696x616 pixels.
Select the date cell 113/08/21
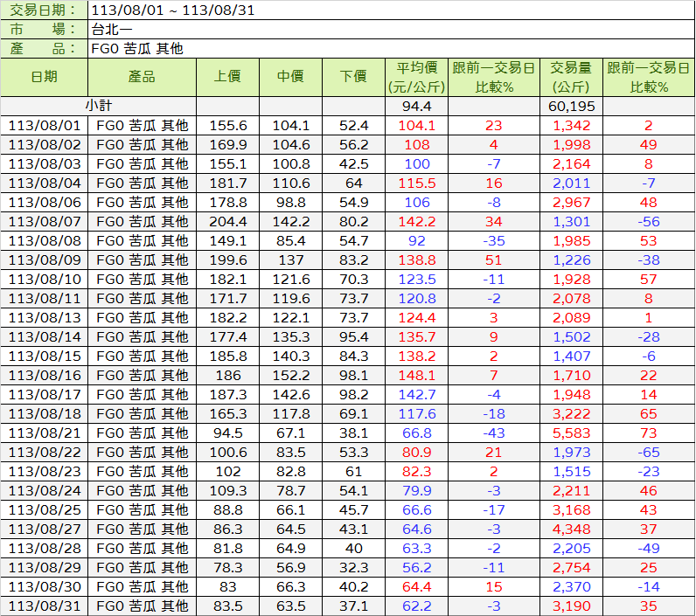coord(44,433)
